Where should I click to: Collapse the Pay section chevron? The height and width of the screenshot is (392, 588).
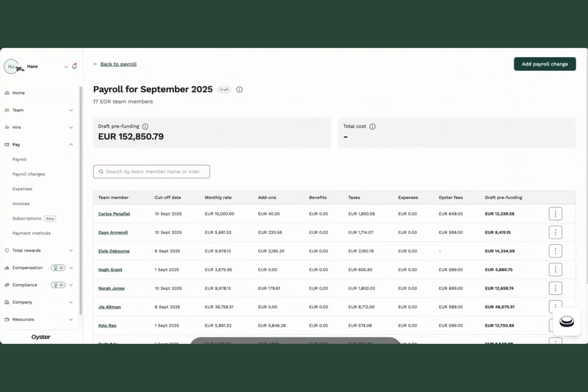coord(71,145)
